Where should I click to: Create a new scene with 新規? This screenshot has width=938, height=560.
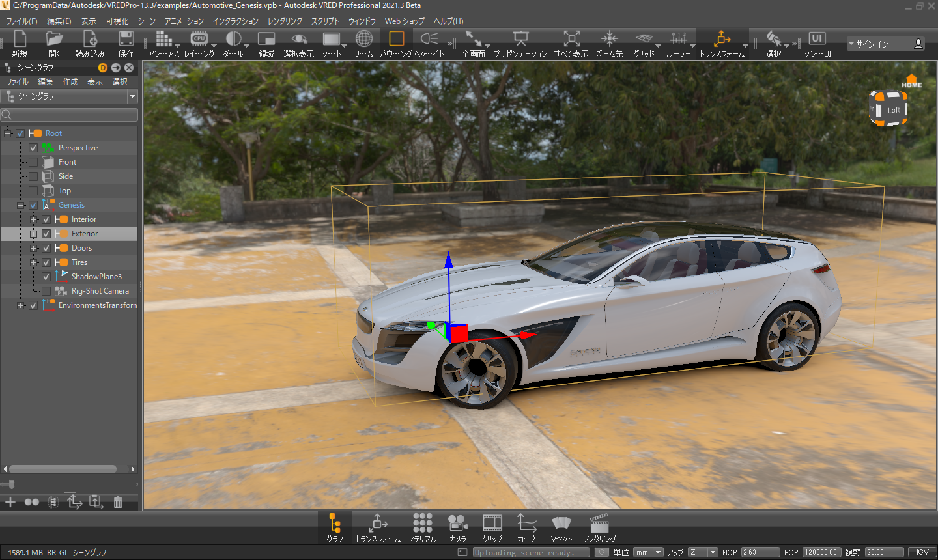point(20,44)
